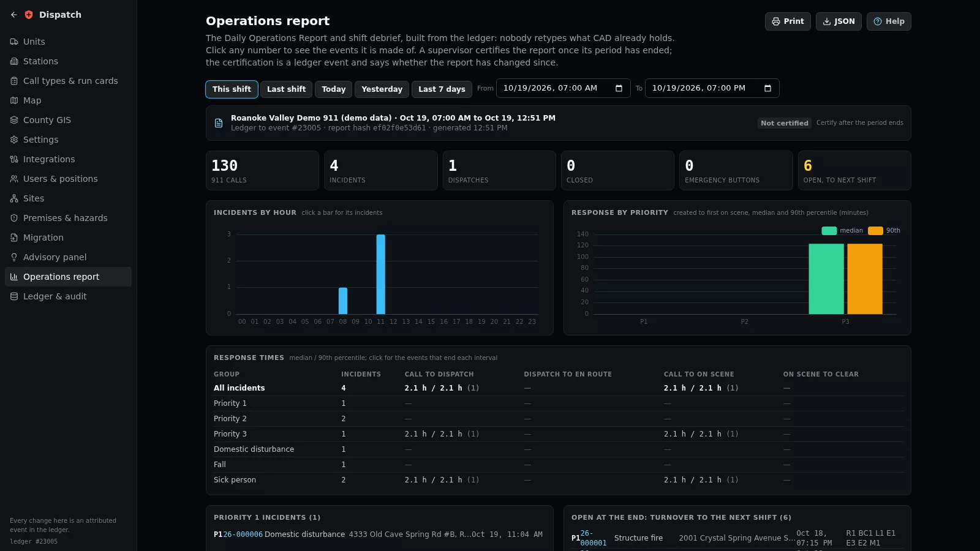Switch range to Today

[334, 89]
